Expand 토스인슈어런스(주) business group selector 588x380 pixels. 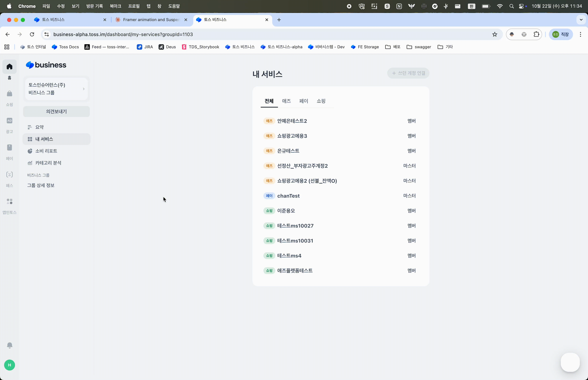click(x=56, y=89)
